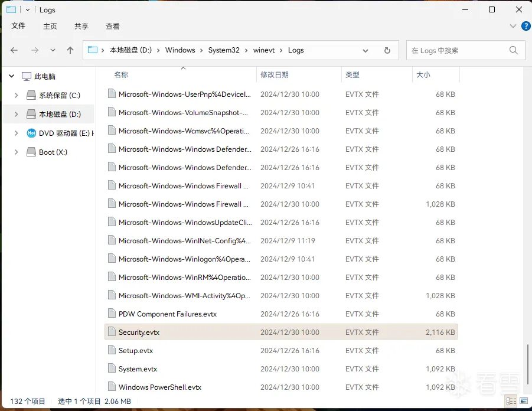Go up one folder level
532x411 pixels.
pyautogui.click(x=70, y=50)
